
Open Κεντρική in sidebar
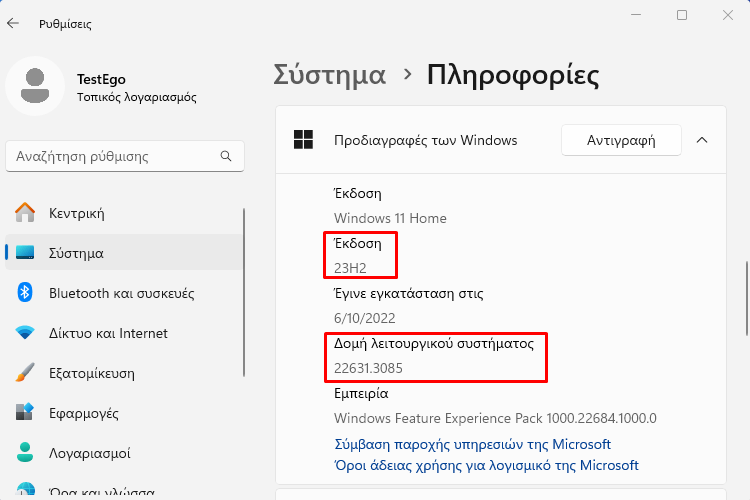pos(124,213)
